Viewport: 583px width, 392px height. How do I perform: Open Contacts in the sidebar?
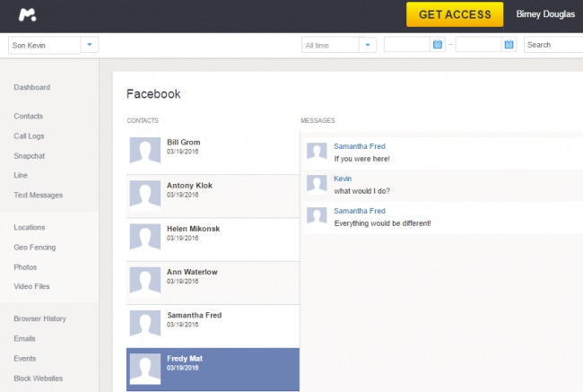coord(29,116)
